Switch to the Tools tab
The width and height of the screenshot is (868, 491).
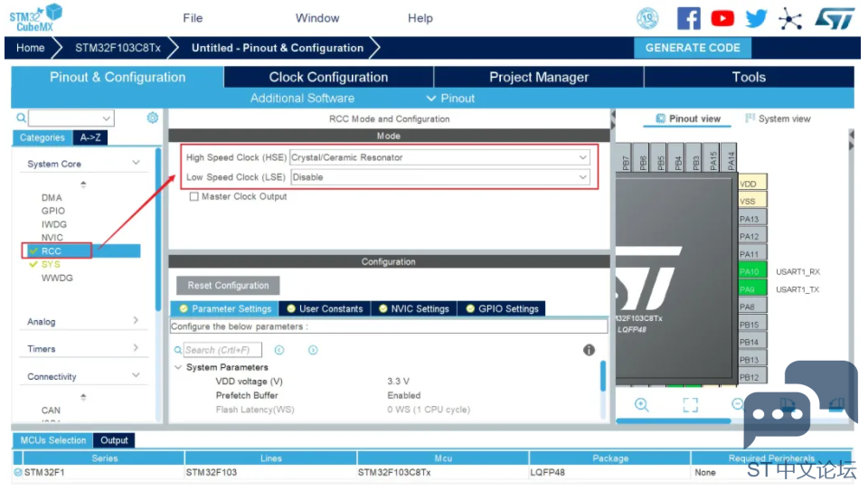749,77
